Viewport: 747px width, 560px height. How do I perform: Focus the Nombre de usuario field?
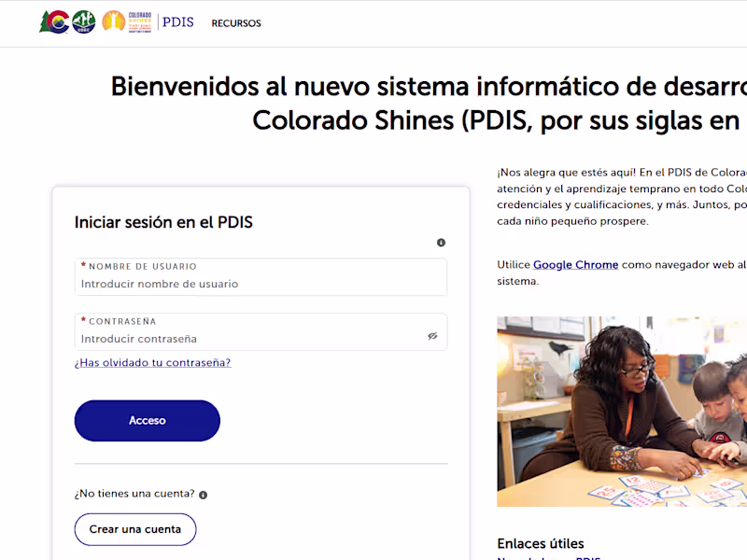[x=261, y=277]
